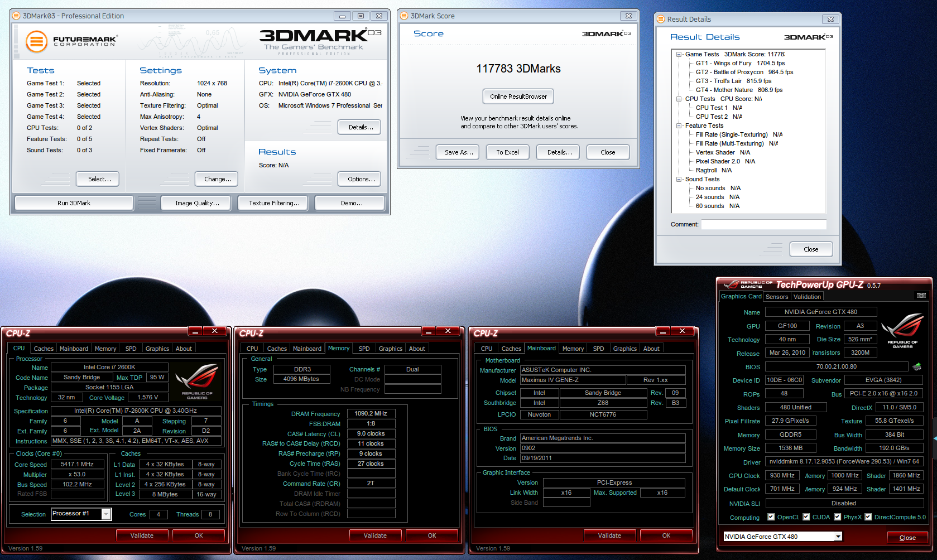Select Pixel Shader 2.0 tree row
The height and width of the screenshot is (560, 937).
tap(725, 161)
